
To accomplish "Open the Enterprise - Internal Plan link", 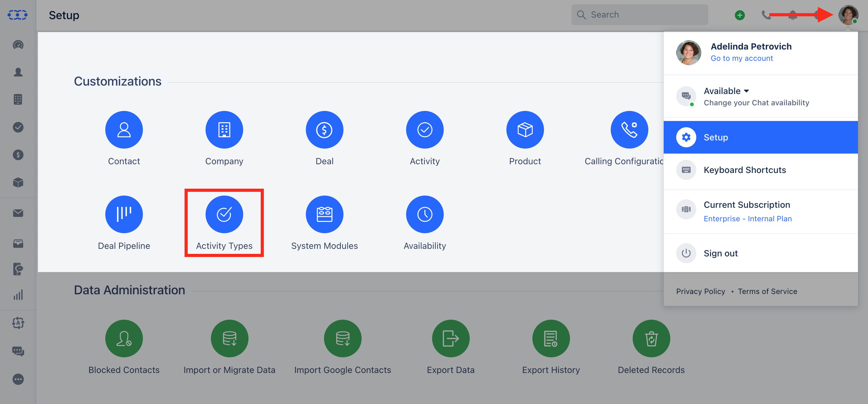I will [x=747, y=219].
